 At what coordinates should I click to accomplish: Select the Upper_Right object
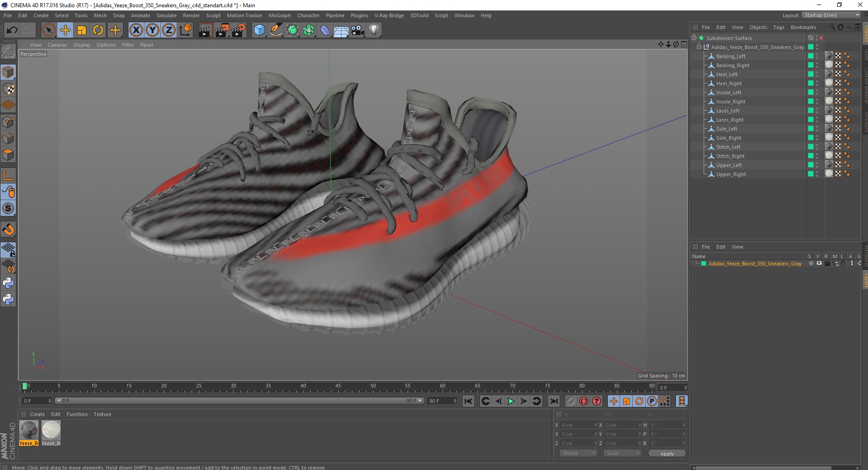tap(731, 174)
